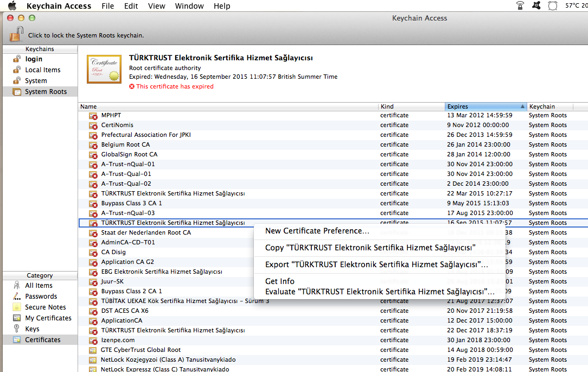Viewport: 588px width, 372px height.
Task: Select the System Roots keychain
Action: coord(40,92)
